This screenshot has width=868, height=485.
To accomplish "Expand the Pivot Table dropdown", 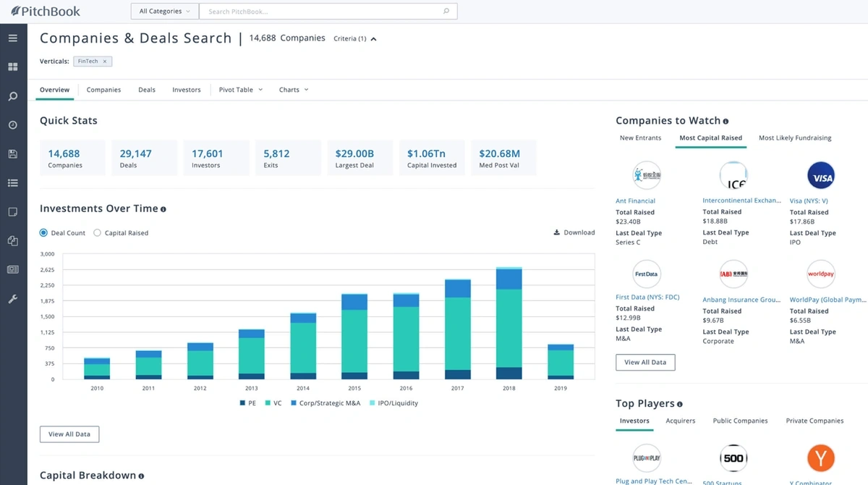I will [x=241, y=90].
